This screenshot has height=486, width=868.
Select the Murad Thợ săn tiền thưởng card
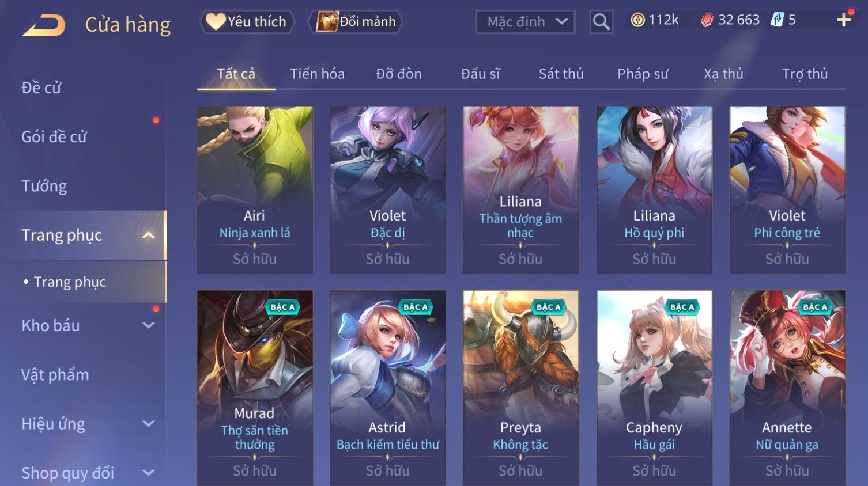coord(255,388)
